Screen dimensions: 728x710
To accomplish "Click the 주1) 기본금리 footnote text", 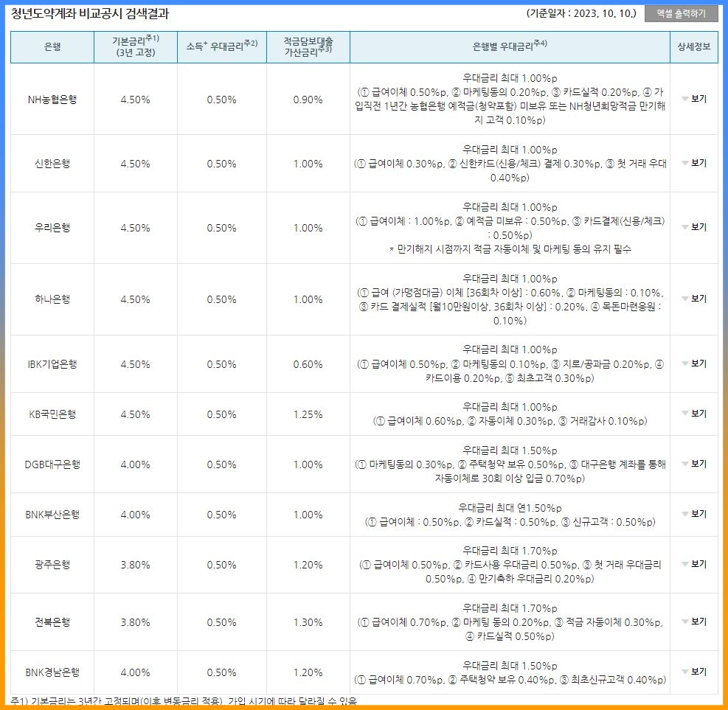I will [184, 701].
